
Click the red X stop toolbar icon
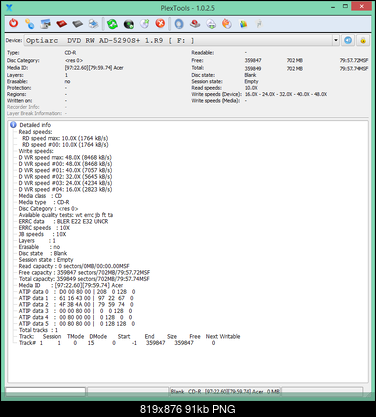click(160, 23)
